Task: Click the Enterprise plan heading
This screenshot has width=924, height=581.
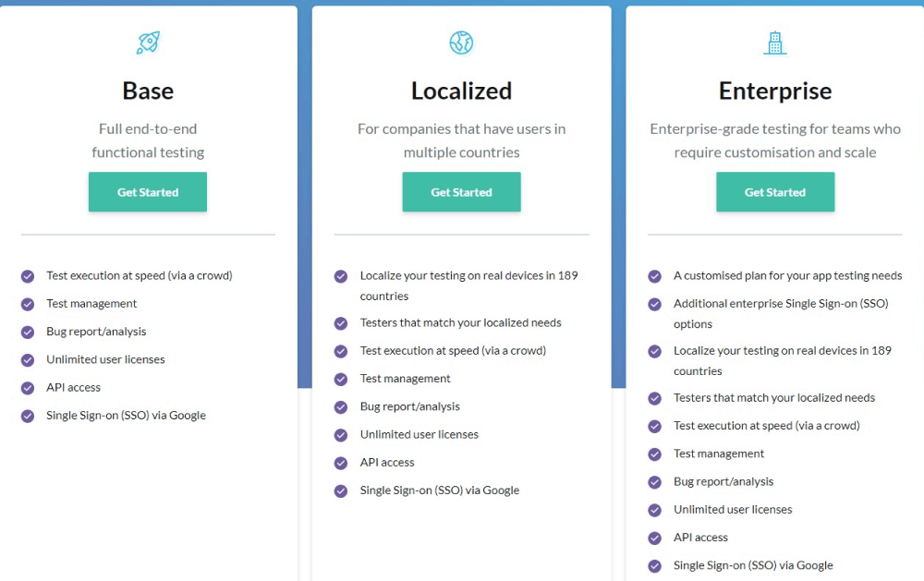Action: [x=775, y=91]
